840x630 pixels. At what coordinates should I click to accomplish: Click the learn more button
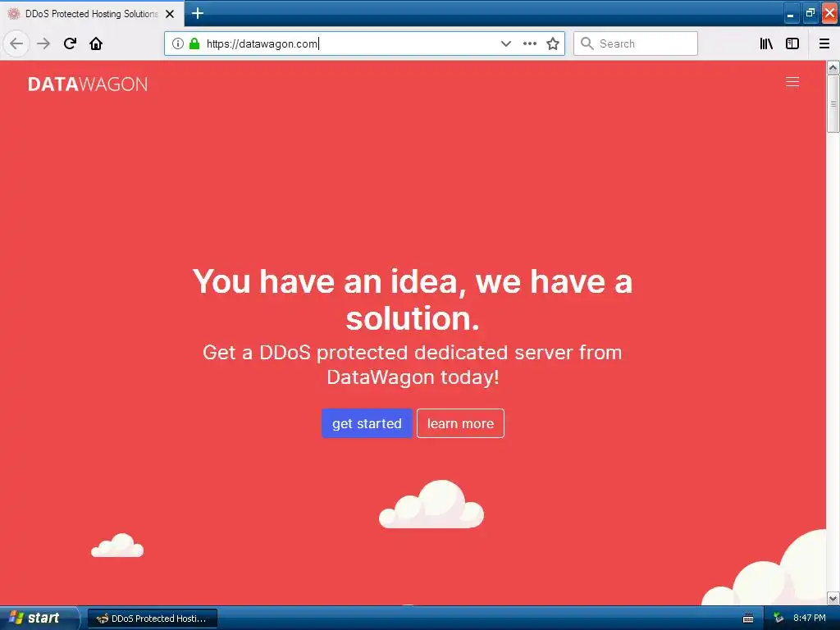[460, 423]
